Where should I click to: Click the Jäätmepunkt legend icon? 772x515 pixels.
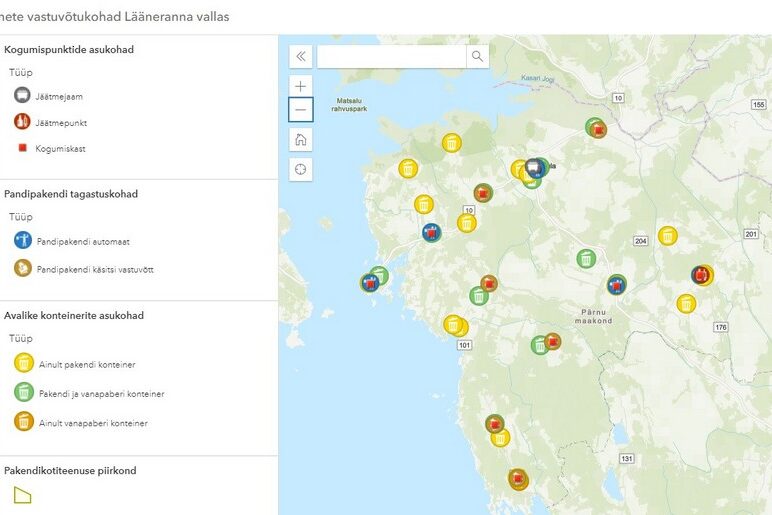point(23,122)
